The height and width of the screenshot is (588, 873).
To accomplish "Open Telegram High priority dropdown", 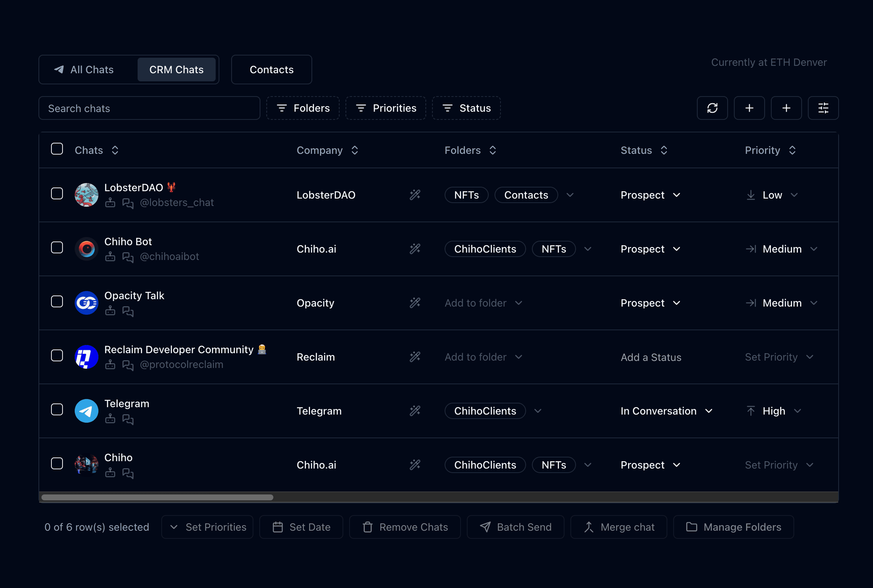I will (x=773, y=411).
